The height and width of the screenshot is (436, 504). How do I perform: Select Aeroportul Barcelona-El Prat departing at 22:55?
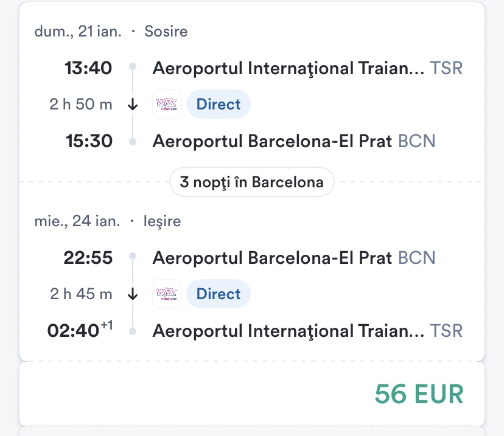272,258
